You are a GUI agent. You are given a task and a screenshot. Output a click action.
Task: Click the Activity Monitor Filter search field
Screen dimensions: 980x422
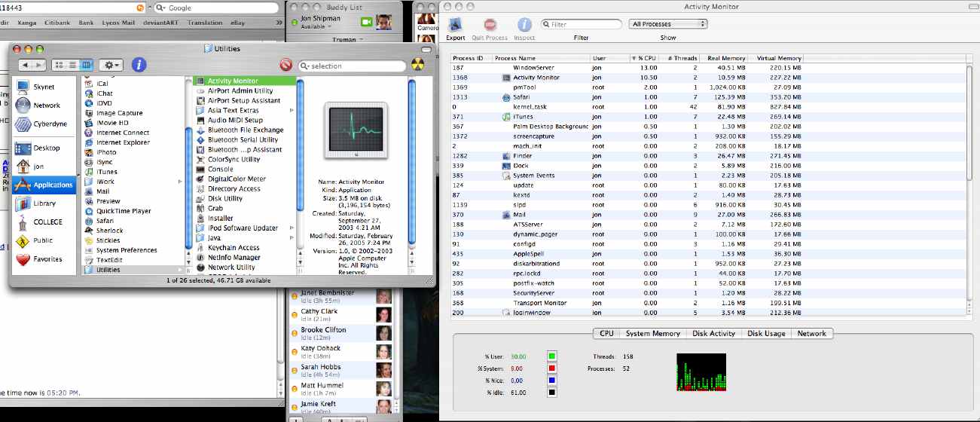point(581,24)
